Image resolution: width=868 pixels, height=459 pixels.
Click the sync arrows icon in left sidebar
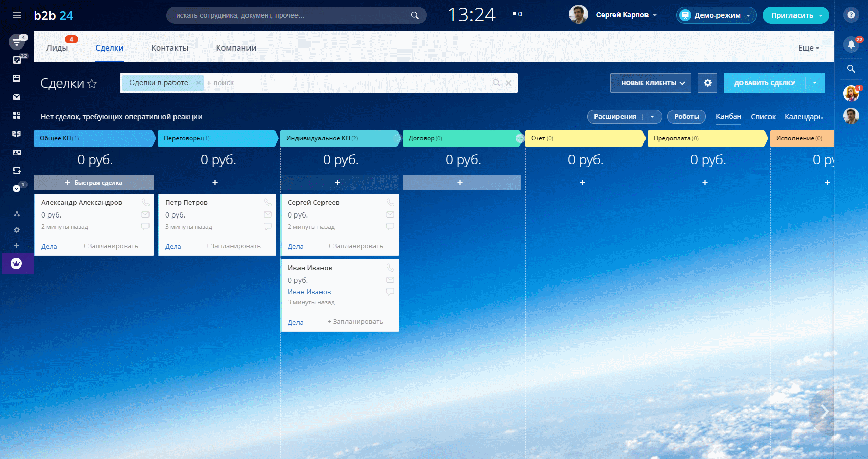pos(17,171)
